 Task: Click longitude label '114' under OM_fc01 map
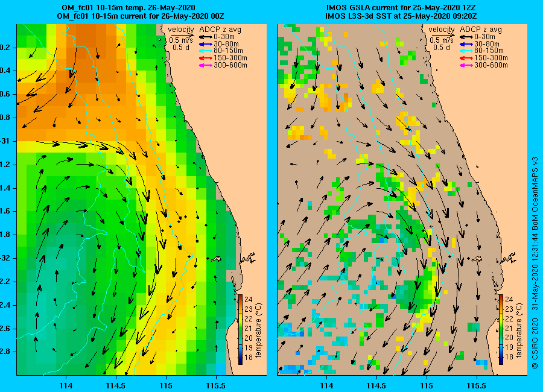(x=66, y=386)
